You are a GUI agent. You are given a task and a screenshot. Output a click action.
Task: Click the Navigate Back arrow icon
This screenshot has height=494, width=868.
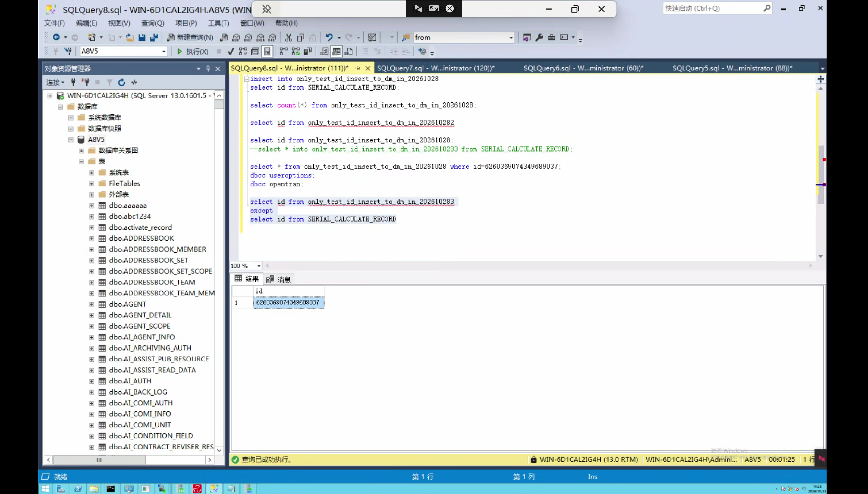[x=56, y=37]
